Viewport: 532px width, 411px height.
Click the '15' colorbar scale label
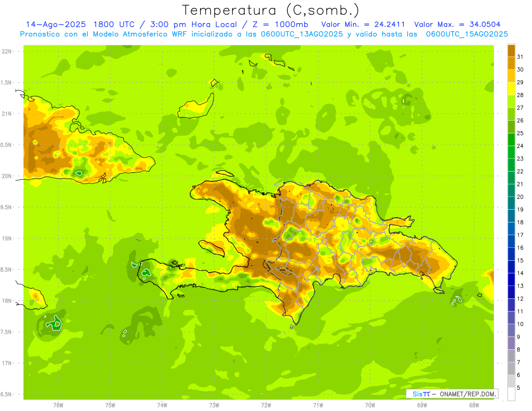[520, 261]
